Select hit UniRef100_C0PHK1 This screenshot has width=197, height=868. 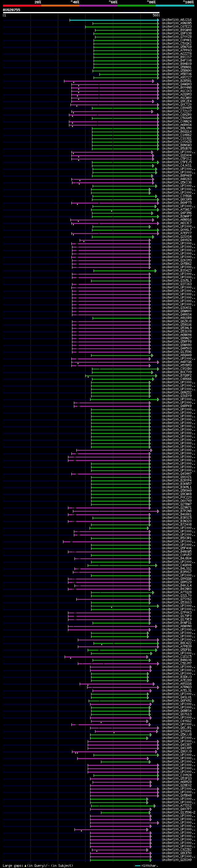177,40
